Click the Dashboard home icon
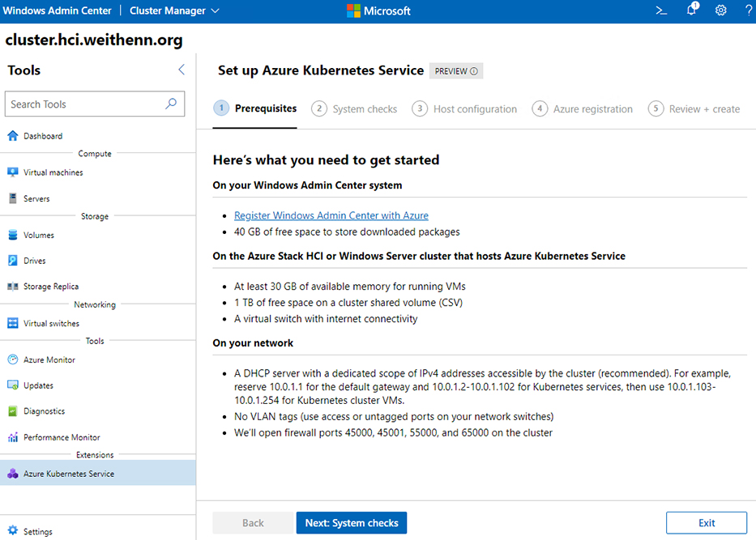 [13, 136]
